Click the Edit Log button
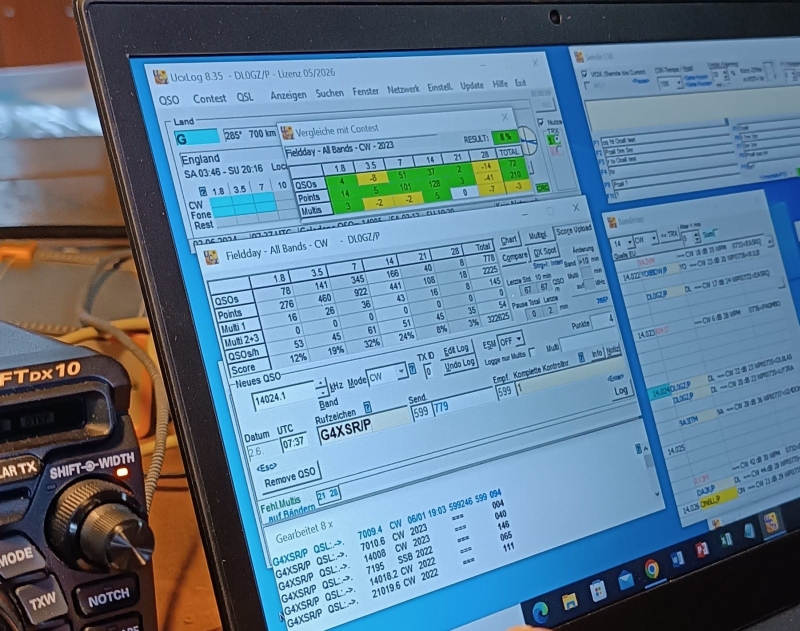This screenshot has width=800, height=631. click(x=456, y=349)
